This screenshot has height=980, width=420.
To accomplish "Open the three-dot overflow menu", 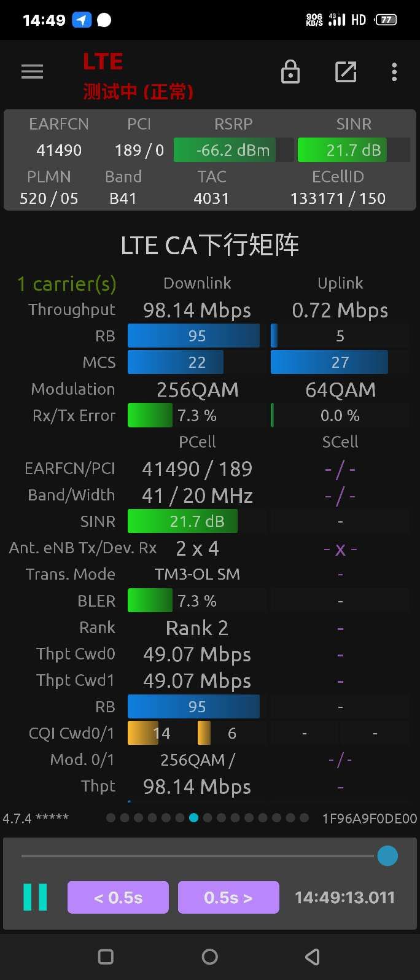I will pos(394,72).
